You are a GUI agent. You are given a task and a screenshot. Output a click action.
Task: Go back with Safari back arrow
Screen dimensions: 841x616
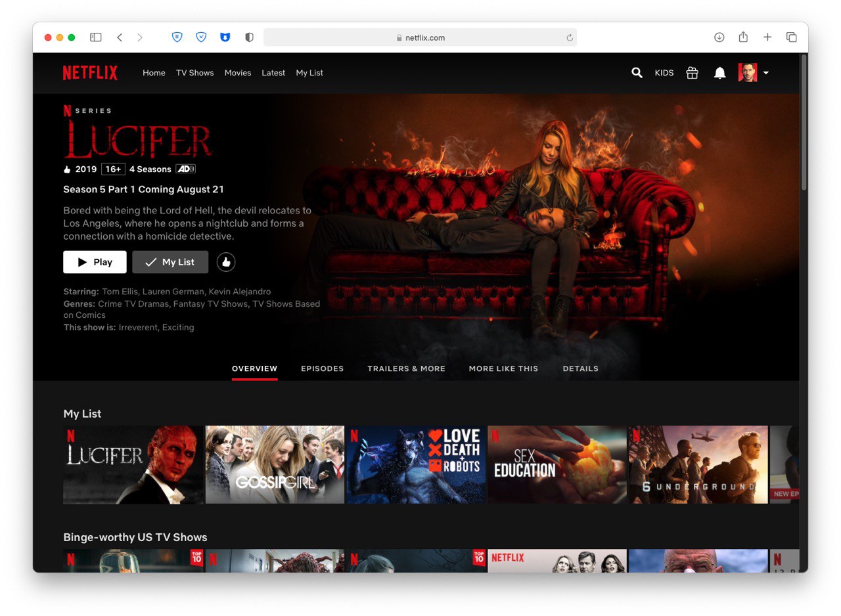tap(120, 37)
